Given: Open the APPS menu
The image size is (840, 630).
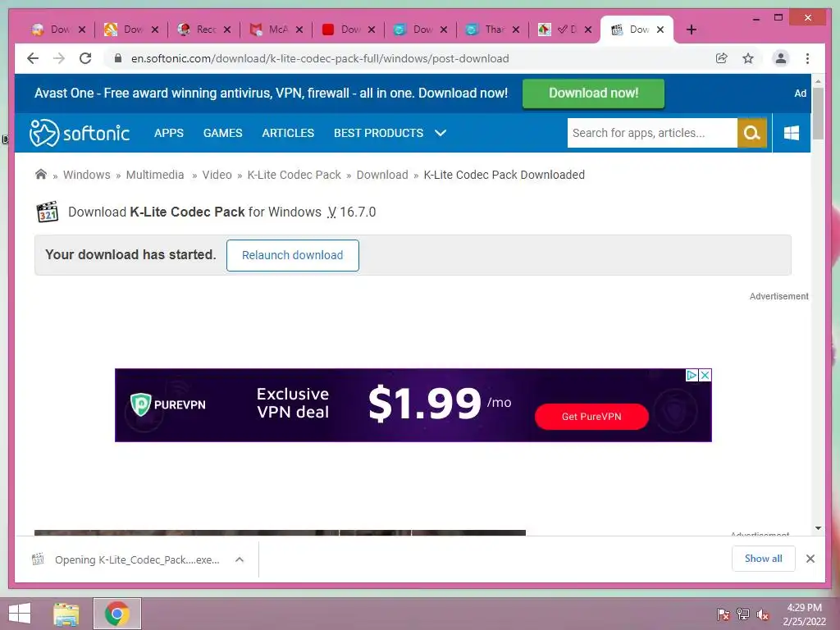Looking at the screenshot, I should [169, 133].
